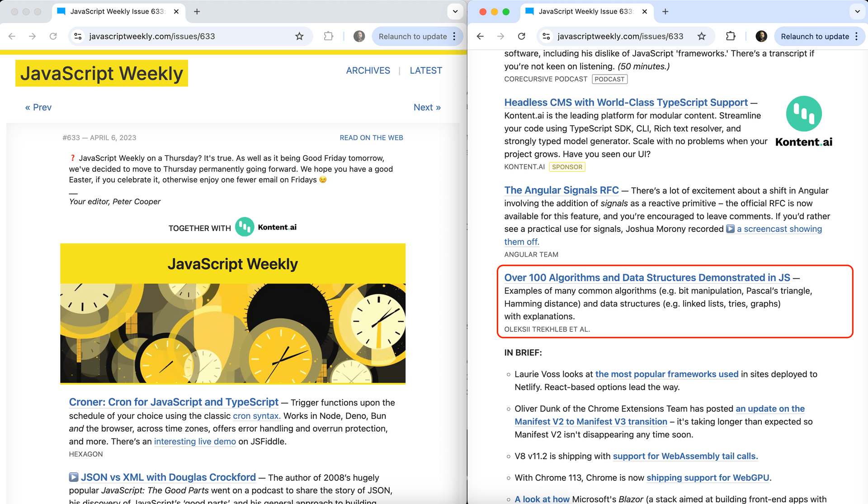Screen dimensions: 868x504
Task: Click the JavaScript Weekly yellow header logo
Action: pos(102,73)
